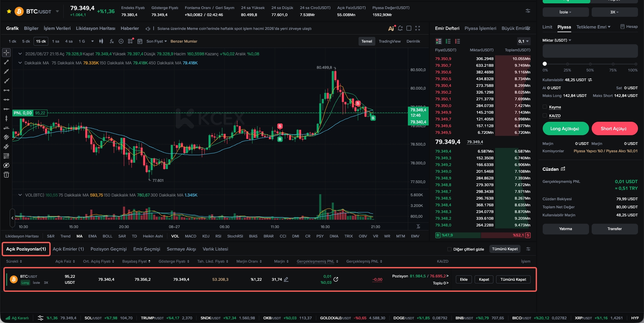Switch to the Limit order tab
This screenshot has height=323, width=644.
click(547, 27)
